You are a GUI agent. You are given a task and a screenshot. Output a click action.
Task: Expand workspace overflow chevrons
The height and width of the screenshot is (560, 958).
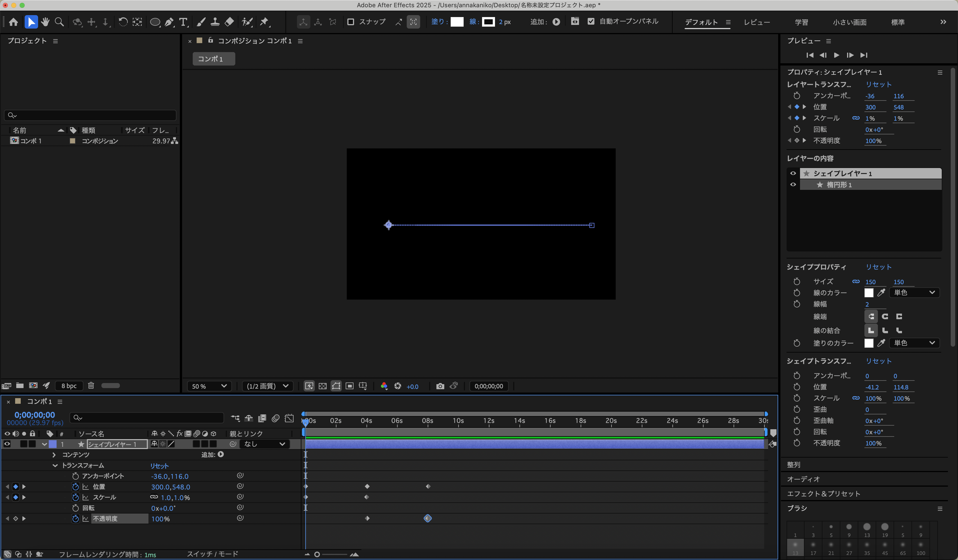click(x=943, y=22)
